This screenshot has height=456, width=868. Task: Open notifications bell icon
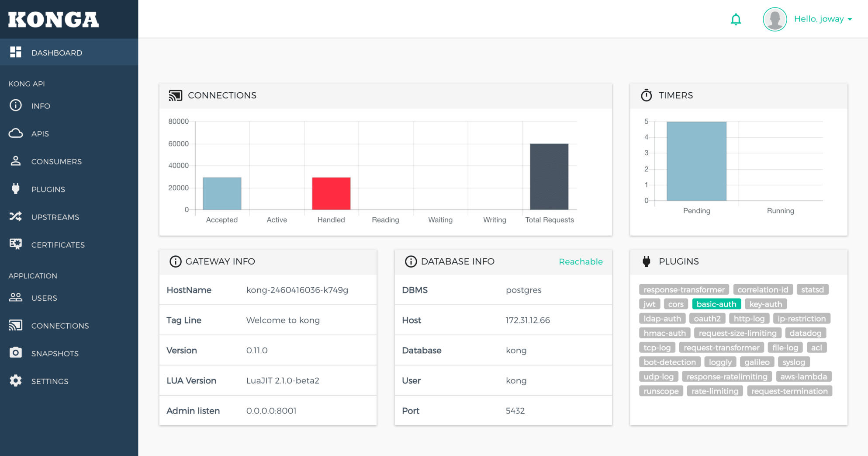pos(736,19)
